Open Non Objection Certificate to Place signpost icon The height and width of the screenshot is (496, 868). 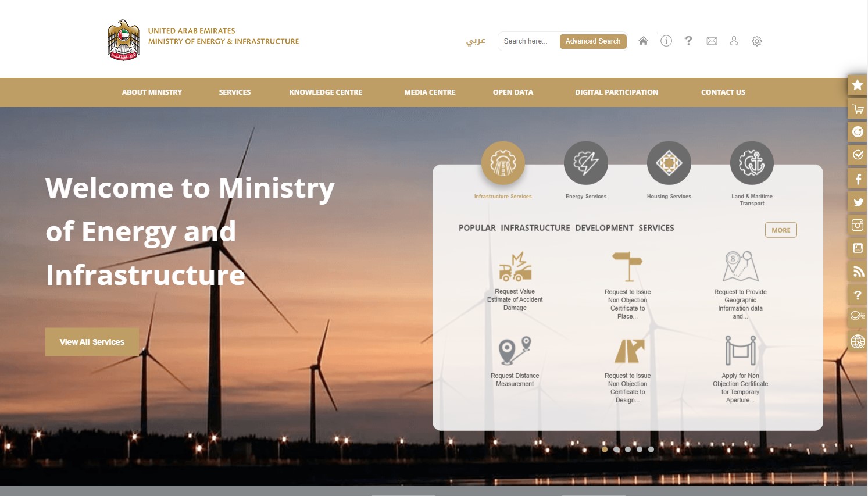pyautogui.click(x=627, y=267)
